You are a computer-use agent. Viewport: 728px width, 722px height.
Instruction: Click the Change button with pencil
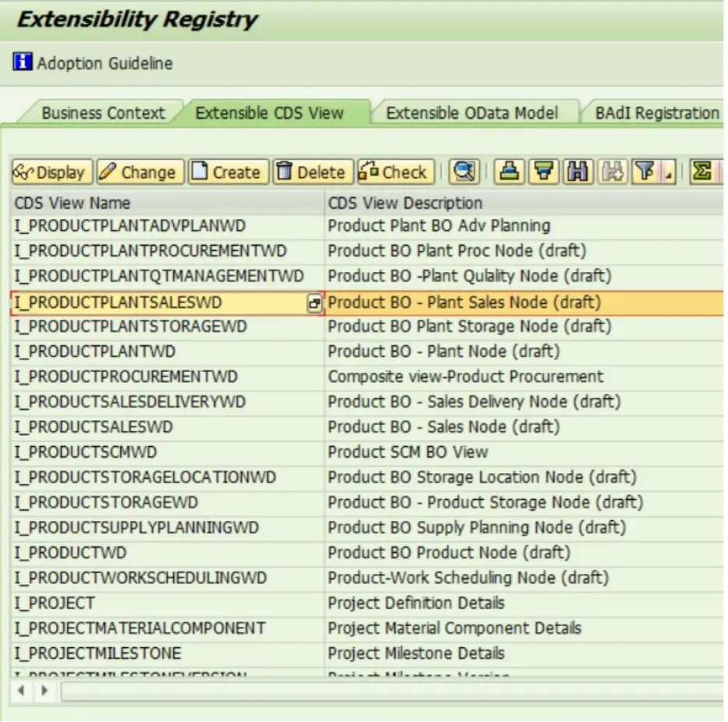click(140, 172)
